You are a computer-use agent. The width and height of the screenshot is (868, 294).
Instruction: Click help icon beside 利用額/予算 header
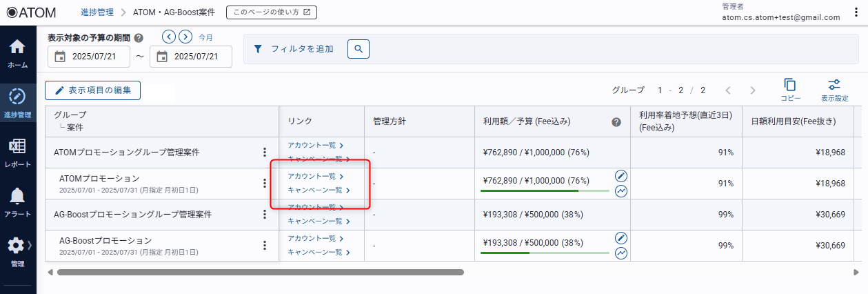click(616, 122)
